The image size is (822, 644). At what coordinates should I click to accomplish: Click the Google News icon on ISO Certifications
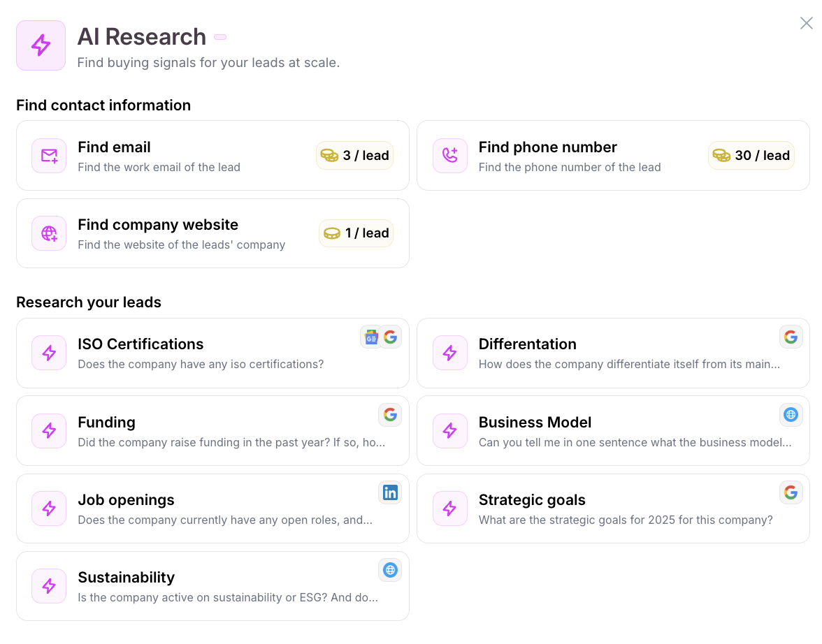tap(371, 337)
